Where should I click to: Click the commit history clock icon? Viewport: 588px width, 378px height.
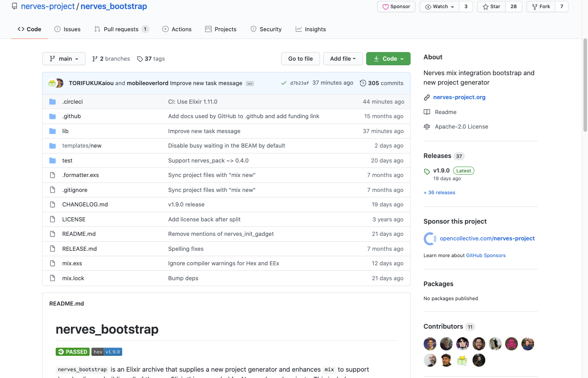(363, 83)
